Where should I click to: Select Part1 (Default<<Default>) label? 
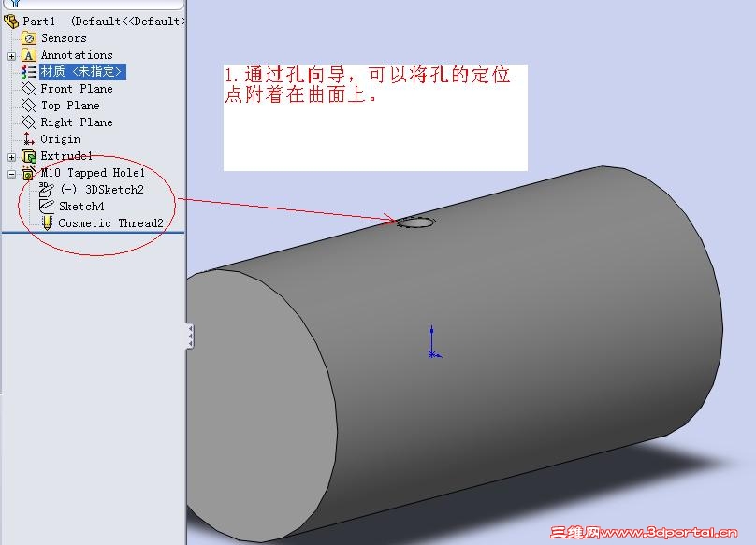click(x=104, y=22)
